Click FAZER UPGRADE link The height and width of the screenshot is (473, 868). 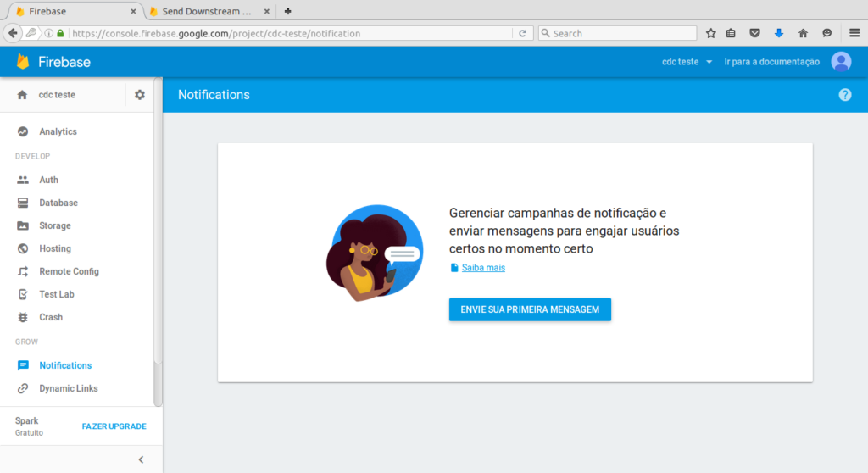(x=114, y=426)
